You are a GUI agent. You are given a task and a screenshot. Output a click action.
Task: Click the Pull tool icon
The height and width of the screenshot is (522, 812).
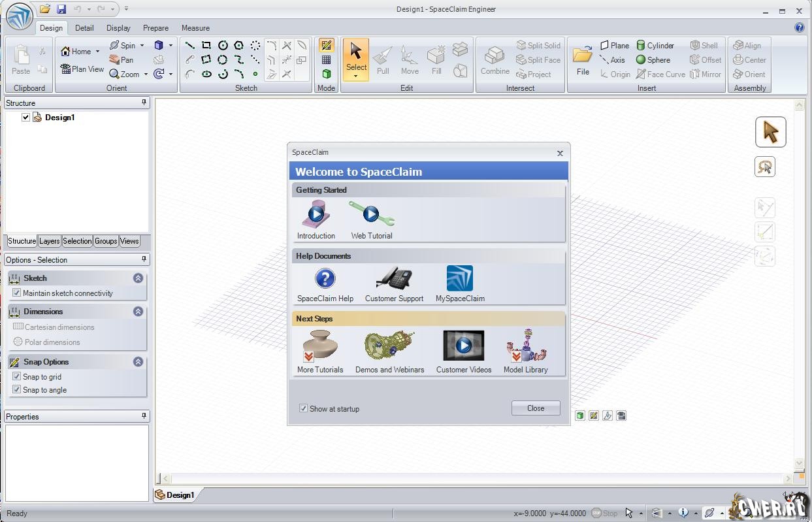[x=383, y=59]
